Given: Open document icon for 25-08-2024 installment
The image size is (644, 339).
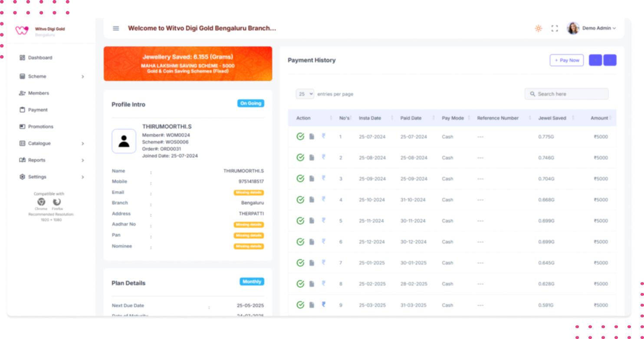Looking at the screenshot, I should [x=312, y=158].
